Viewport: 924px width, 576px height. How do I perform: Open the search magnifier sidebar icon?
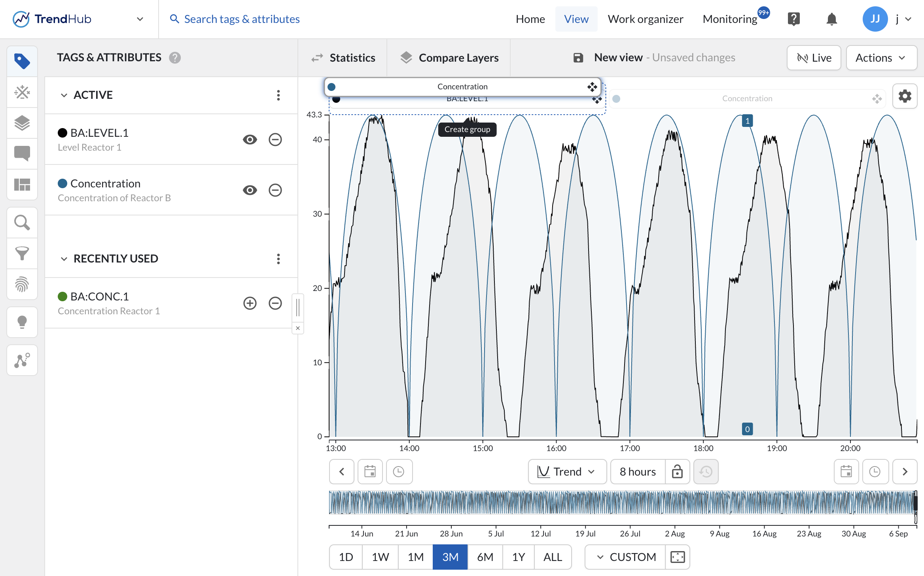pyautogui.click(x=22, y=223)
